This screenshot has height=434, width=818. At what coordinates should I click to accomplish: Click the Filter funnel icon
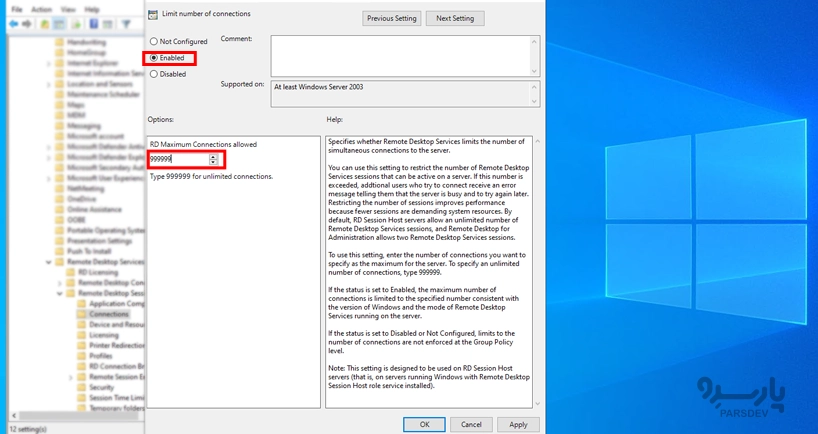pos(127,24)
